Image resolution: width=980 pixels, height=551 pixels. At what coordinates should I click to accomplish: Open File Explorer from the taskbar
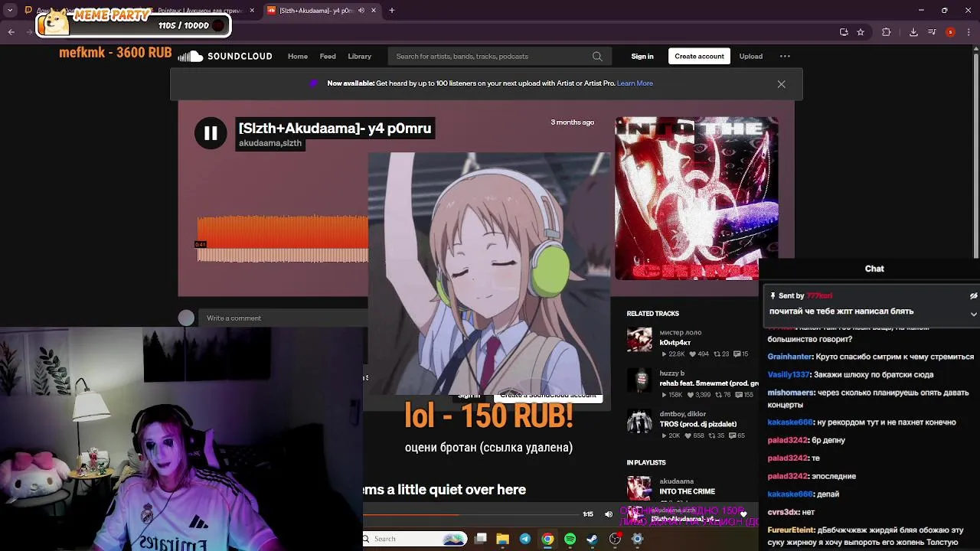point(502,539)
